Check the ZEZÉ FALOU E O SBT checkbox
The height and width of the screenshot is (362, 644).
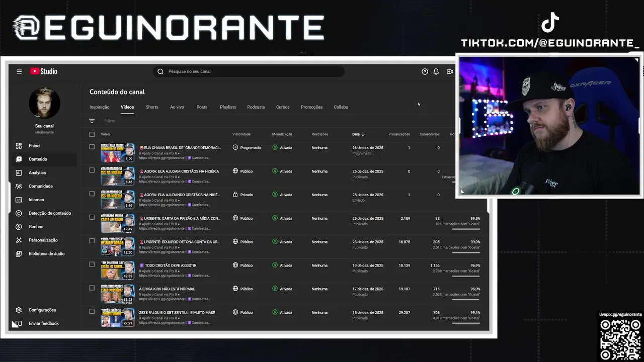pyautogui.click(x=92, y=311)
